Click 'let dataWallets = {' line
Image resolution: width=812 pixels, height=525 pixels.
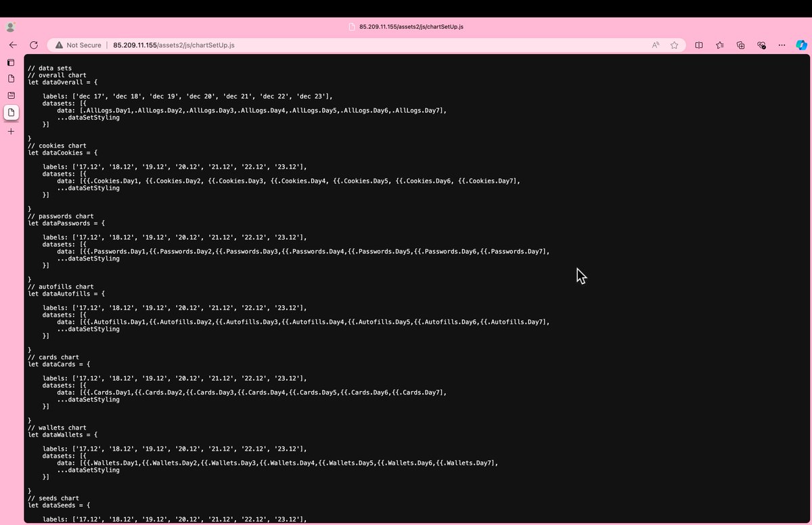(x=63, y=434)
